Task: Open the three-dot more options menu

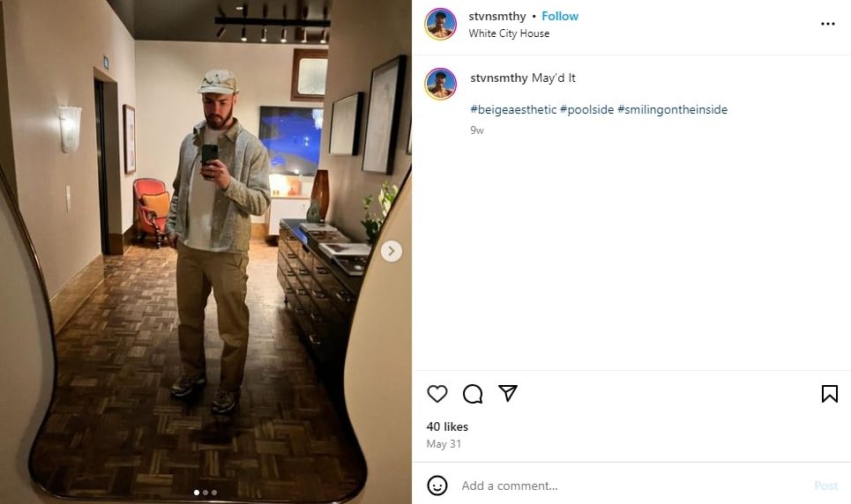Action: point(827,24)
